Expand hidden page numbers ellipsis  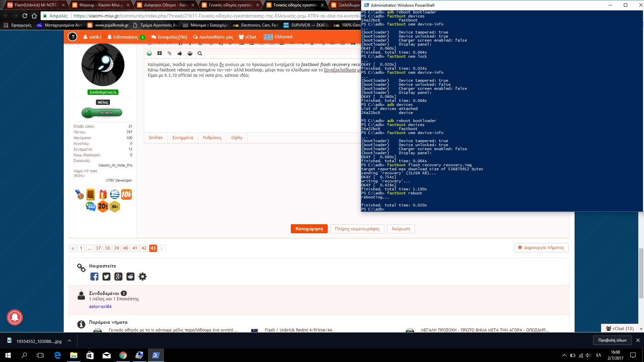[89, 248]
